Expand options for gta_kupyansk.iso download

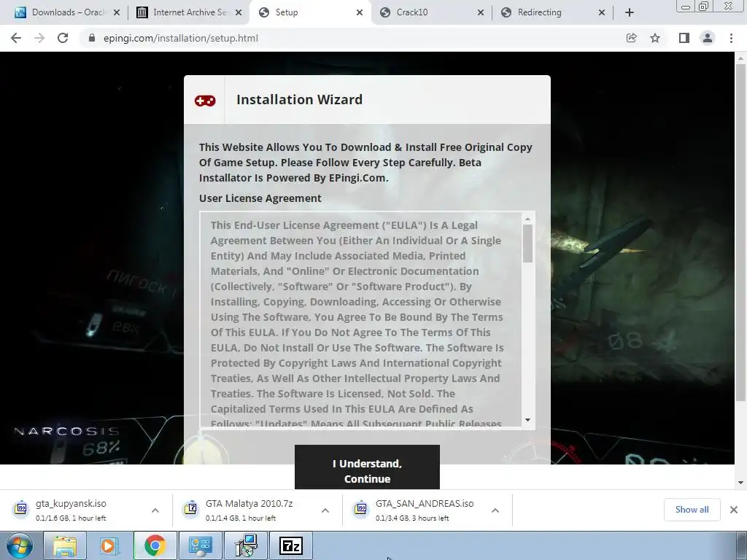(x=155, y=510)
